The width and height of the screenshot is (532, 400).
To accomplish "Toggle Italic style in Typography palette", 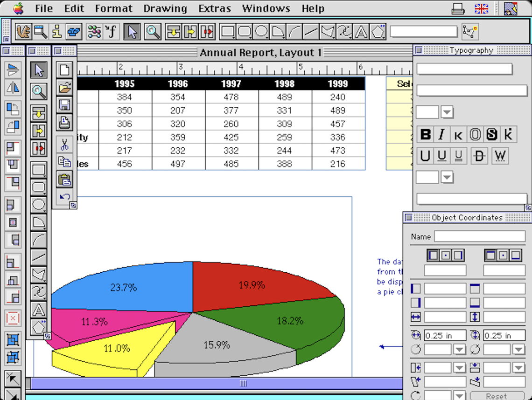I will tap(441, 135).
